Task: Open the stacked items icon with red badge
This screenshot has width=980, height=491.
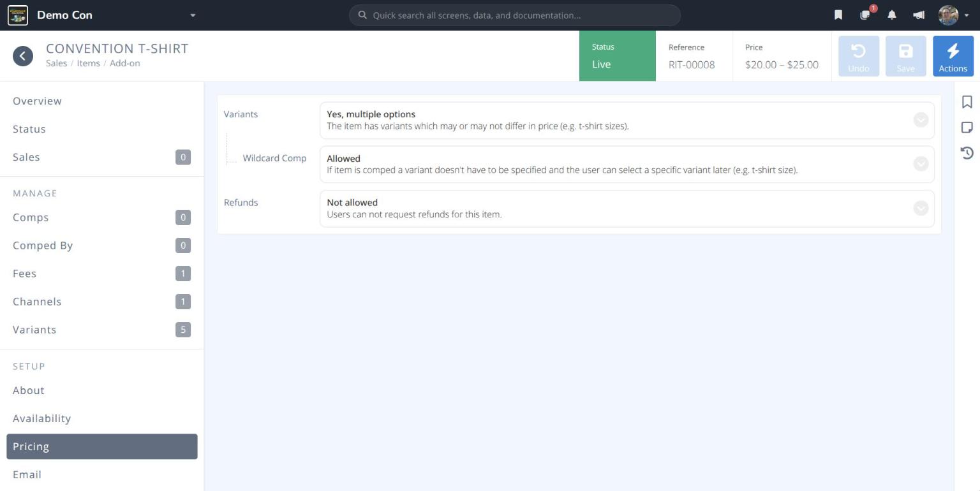Action: pyautogui.click(x=865, y=15)
